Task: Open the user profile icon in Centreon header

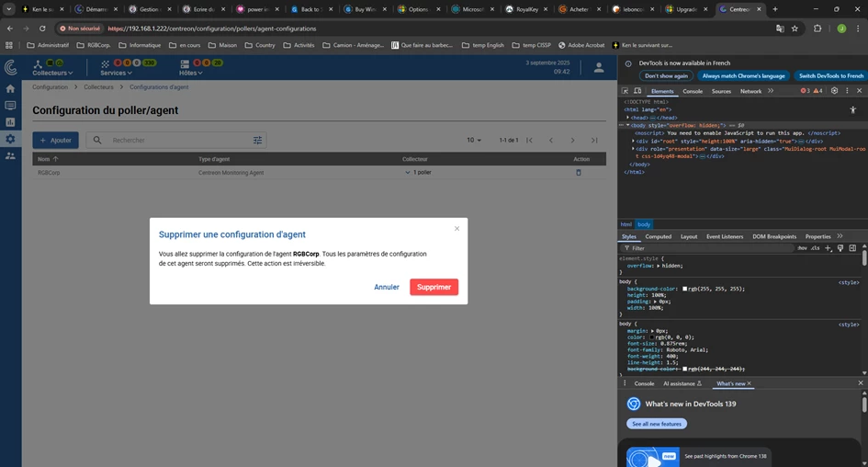Action: [x=598, y=68]
